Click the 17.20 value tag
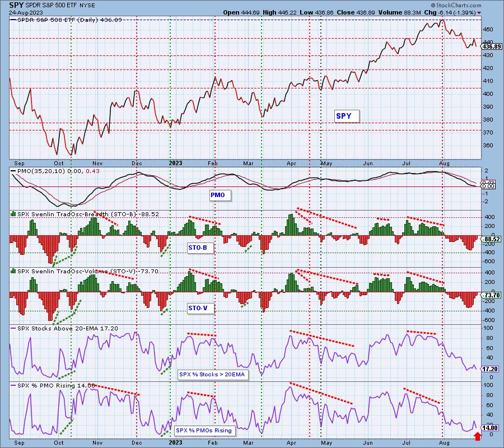The image size is (504, 448). [x=490, y=369]
